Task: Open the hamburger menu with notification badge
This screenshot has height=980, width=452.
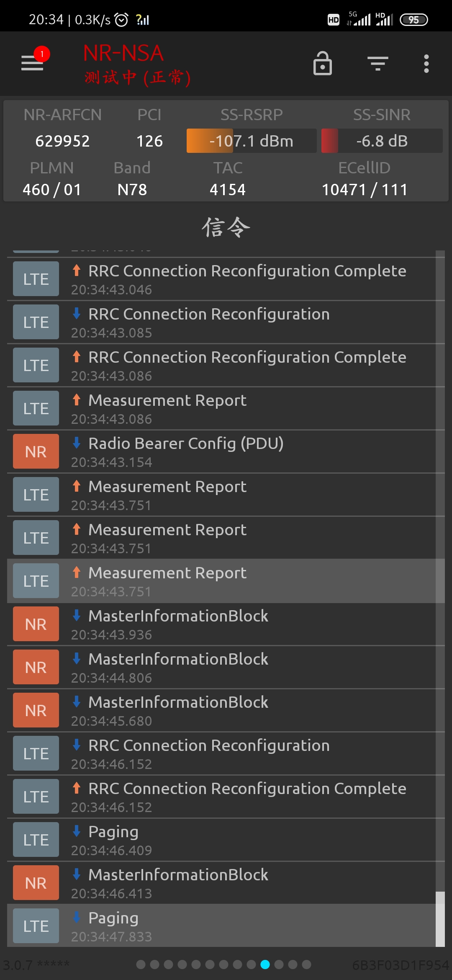Action: (33, 63)
